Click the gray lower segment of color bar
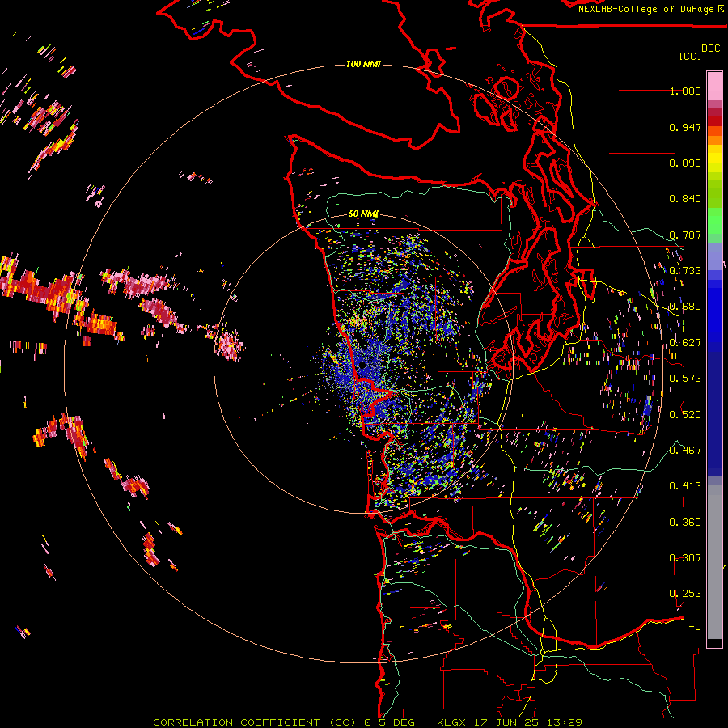 click(714, 562)
